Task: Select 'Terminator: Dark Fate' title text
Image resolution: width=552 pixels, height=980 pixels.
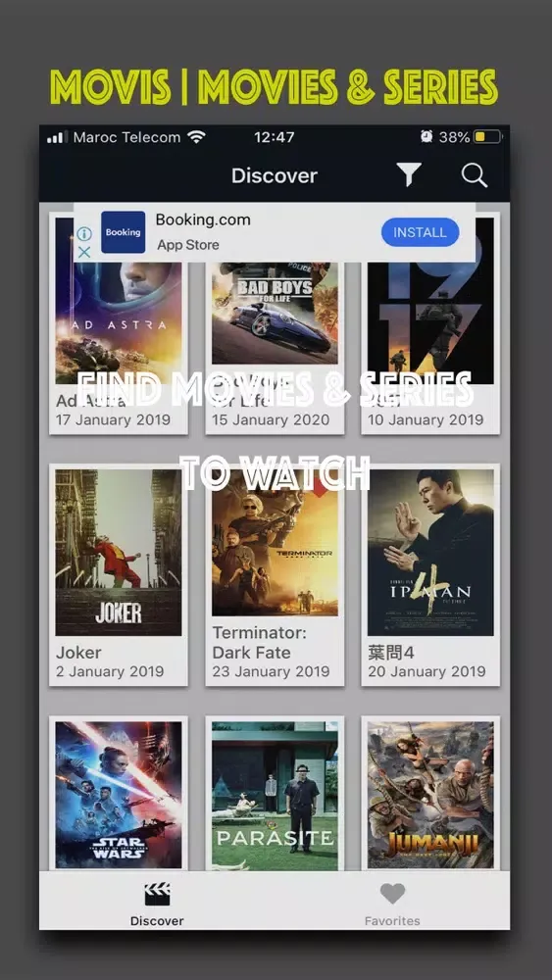Action: pos(260,643)
